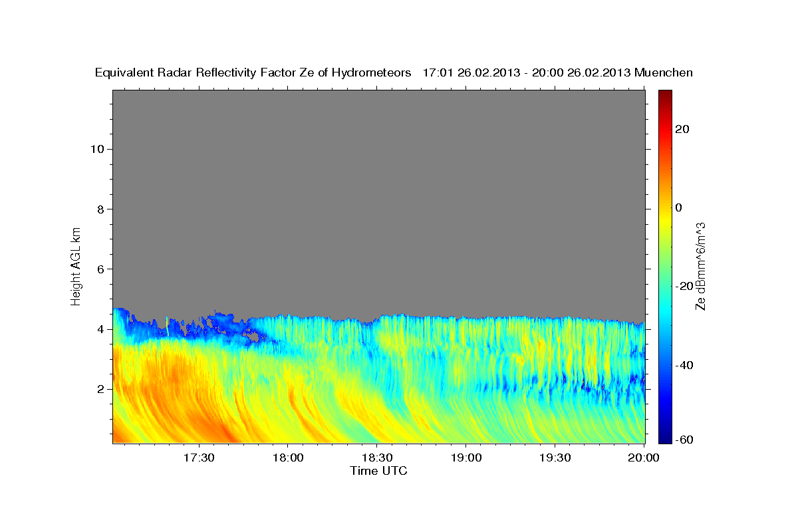Click the colorbar value label '-40'
798x532 pixels.
pos(686,364)
